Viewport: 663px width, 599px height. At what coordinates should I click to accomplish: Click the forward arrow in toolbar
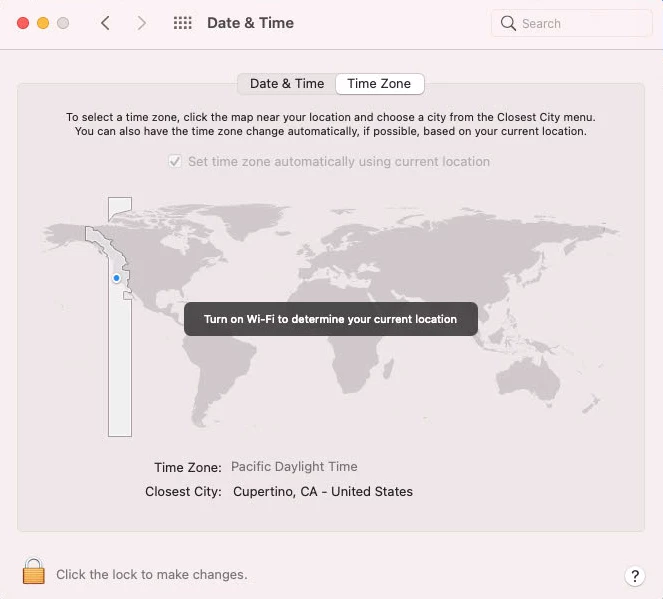(x=141, y=23)
